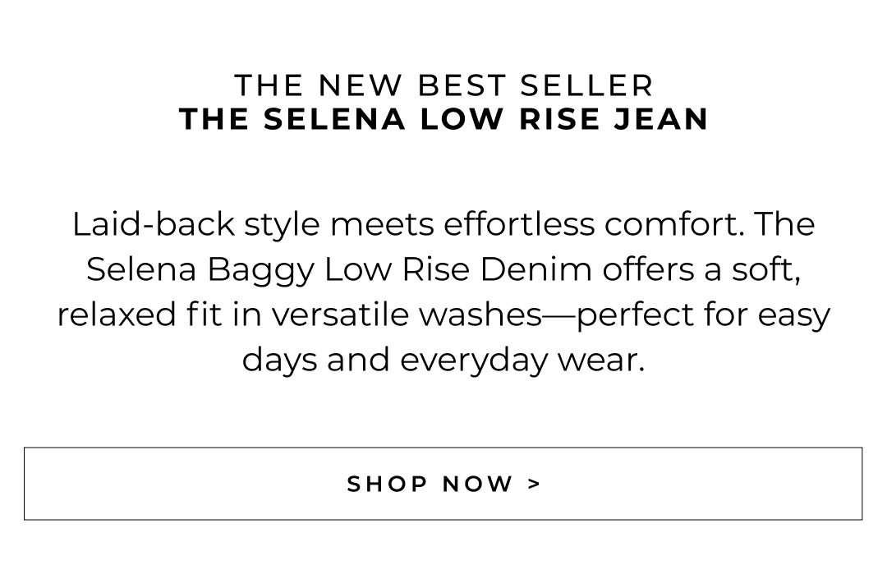This screenshot has height=588, width=887.
Task: Click the days and everyday wear line
Action: point(443,360)
